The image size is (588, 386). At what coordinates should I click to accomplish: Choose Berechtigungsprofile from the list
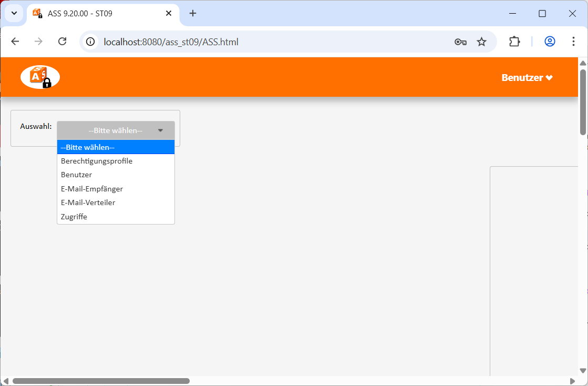pyautogui.click(x=116, y=161)
